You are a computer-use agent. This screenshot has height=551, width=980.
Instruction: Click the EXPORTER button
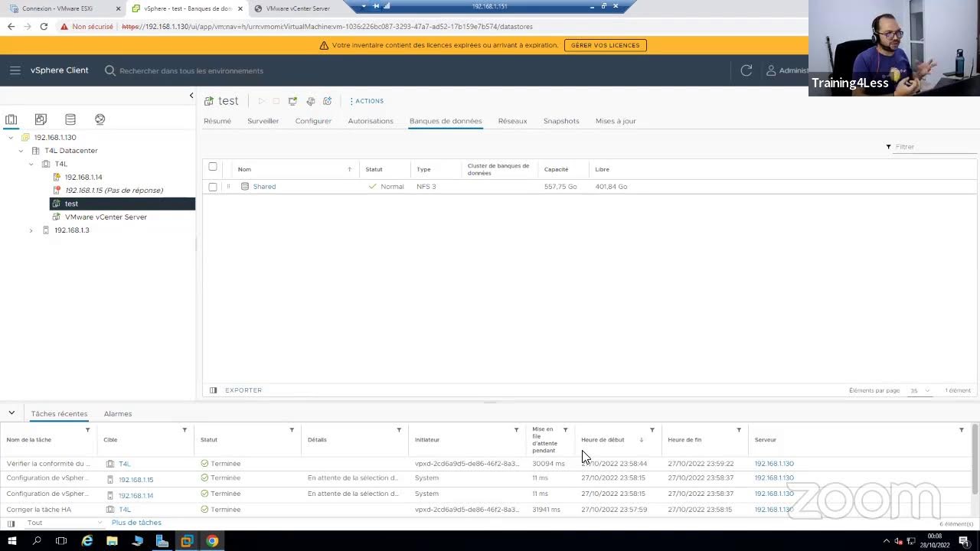(243, 390)
